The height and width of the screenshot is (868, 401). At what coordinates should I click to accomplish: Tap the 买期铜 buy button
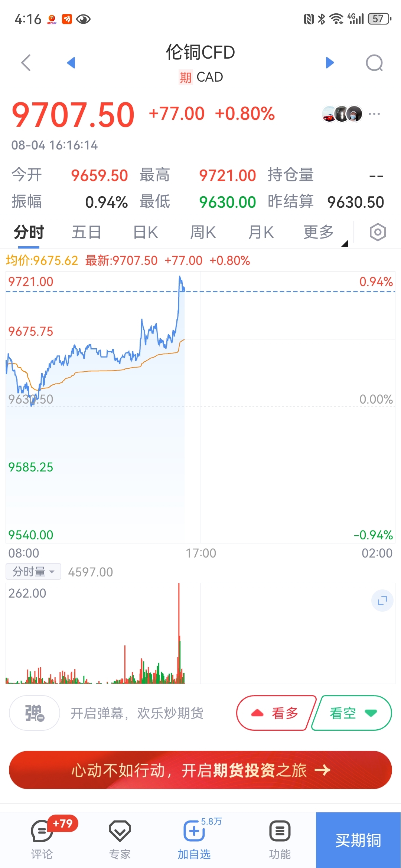358,840
